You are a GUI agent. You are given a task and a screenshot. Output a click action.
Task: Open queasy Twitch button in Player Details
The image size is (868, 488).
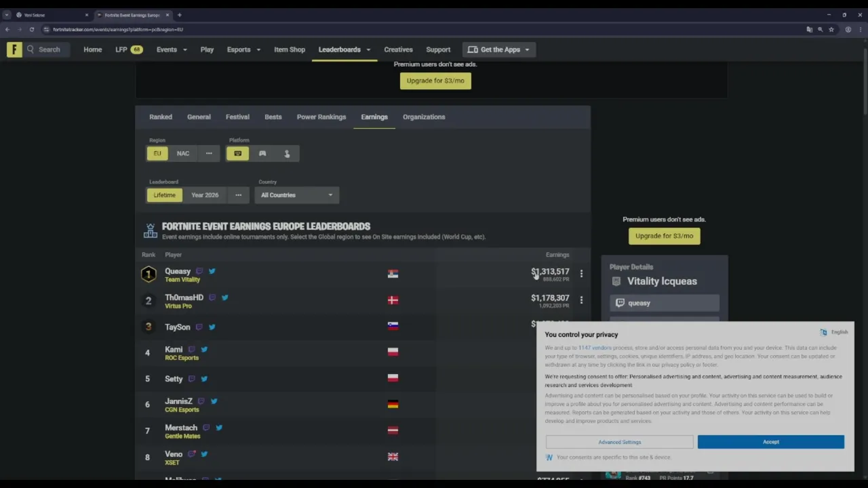tap(664, 303)
